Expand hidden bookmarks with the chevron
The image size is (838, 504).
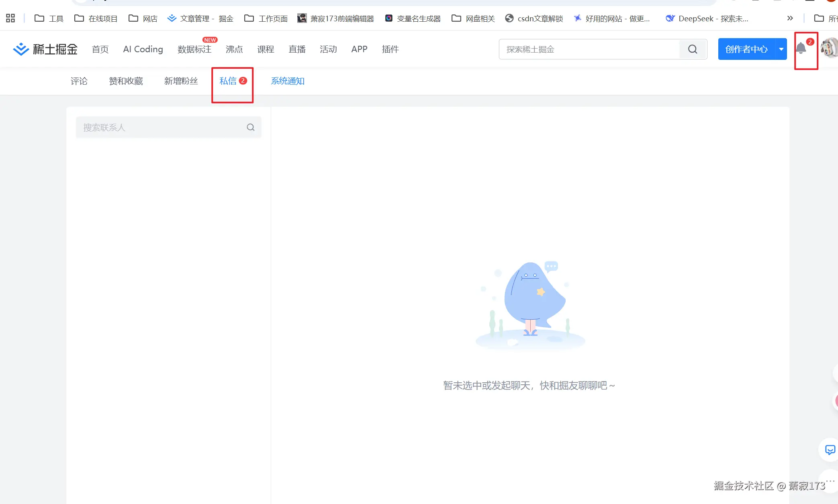[790, 18]
